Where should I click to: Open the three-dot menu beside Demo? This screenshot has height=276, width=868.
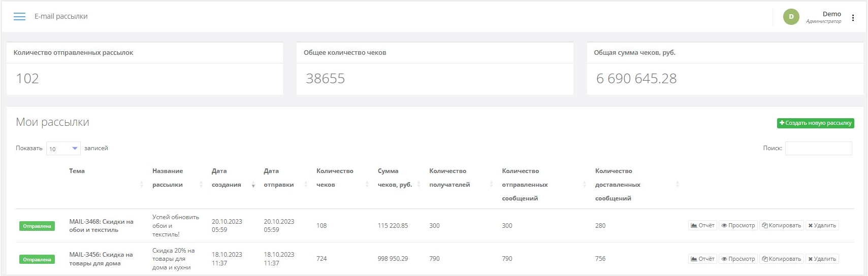(x=853, y=18)
